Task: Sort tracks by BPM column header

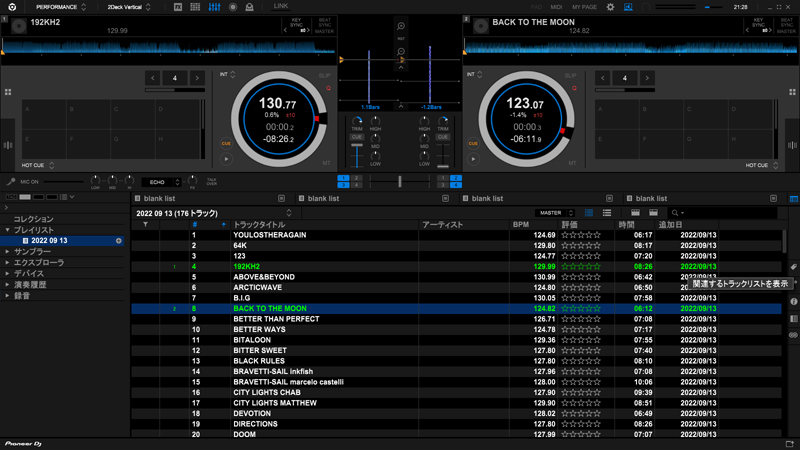Action: click(x=520, y=225)
